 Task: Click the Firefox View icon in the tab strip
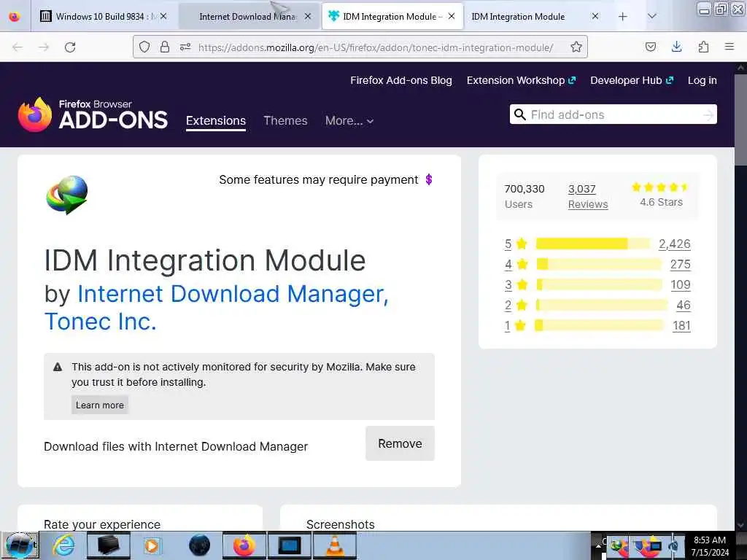pyautogui.click(x=15, y=17)
